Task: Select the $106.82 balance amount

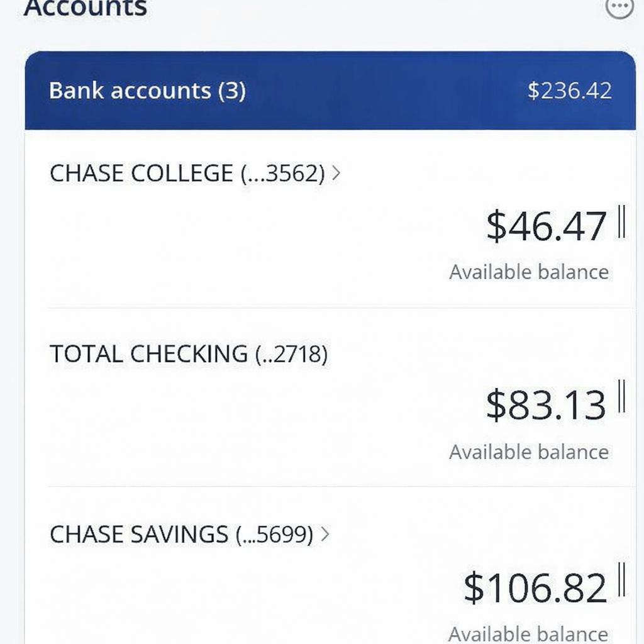Action: click(x=535, y=587)
